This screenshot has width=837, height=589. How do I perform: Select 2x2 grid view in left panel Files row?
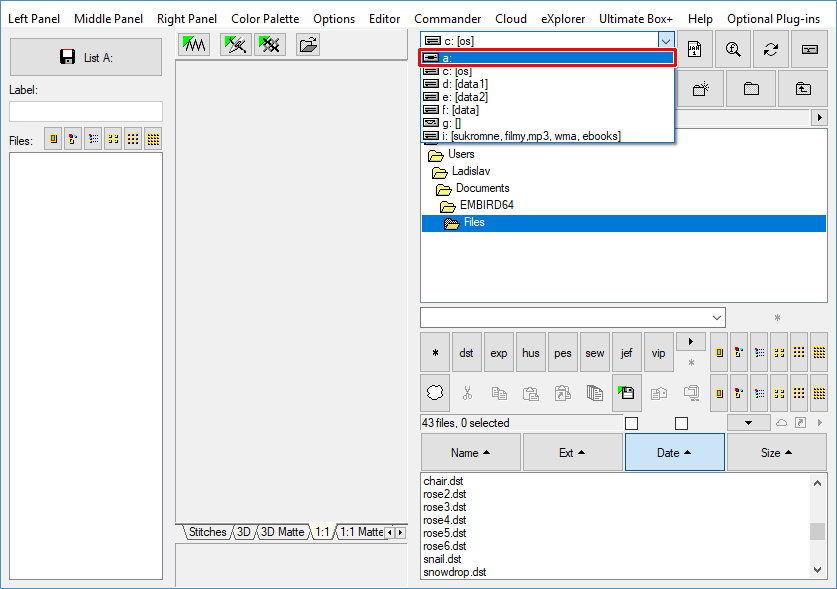[113, 139]
